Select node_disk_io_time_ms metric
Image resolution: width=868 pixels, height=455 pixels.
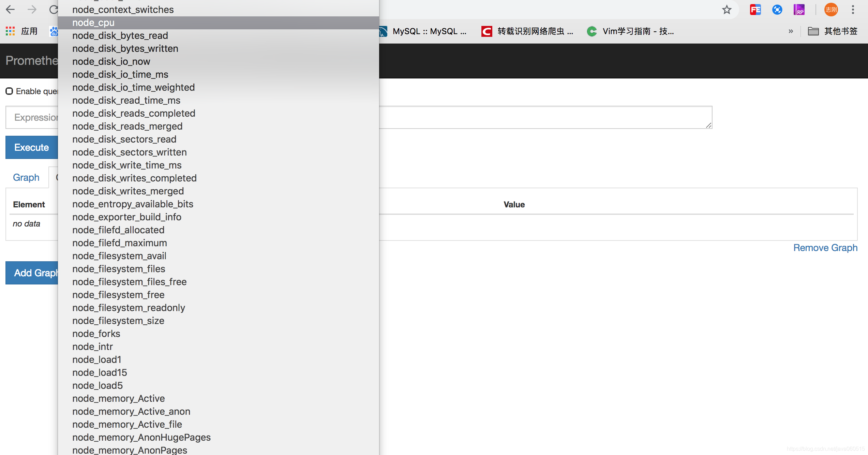(x=219, y=74)
